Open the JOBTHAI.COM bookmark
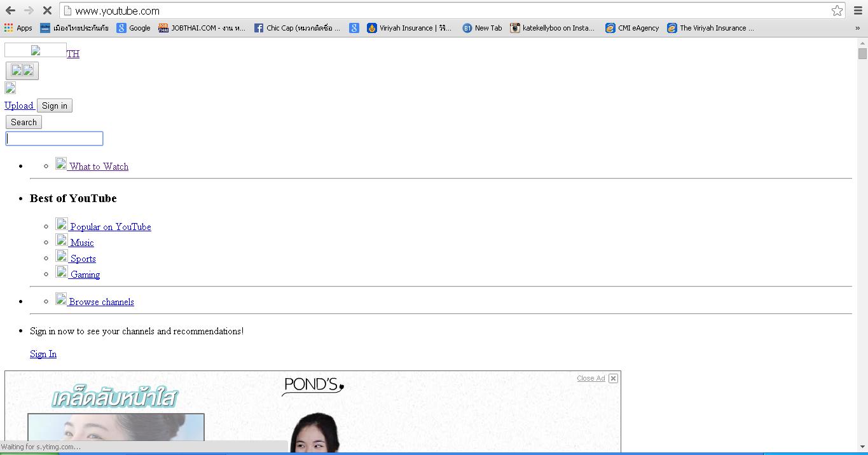Viewport: 868px width, 455px height. tap(202, 28)
